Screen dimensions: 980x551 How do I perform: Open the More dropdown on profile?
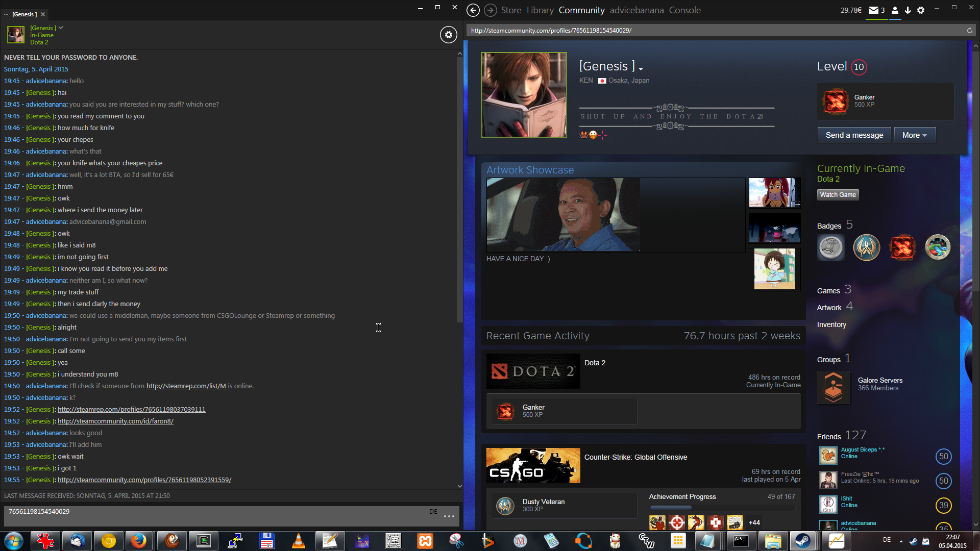915,135
